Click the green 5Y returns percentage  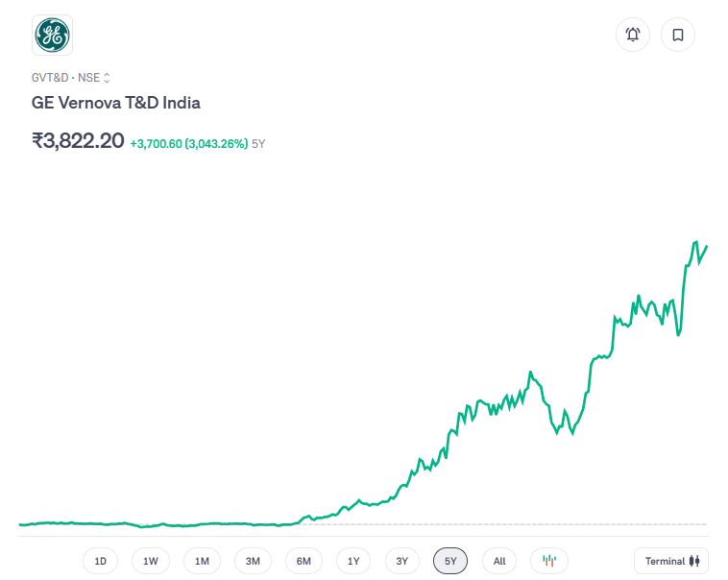click(188, 144)
